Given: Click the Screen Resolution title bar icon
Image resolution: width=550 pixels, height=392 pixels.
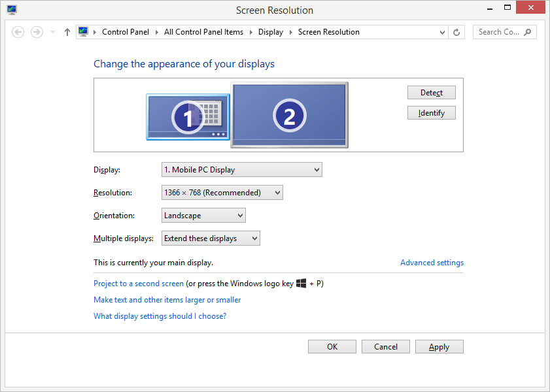Looking at the screenshot, I should [x=11, y=10].
